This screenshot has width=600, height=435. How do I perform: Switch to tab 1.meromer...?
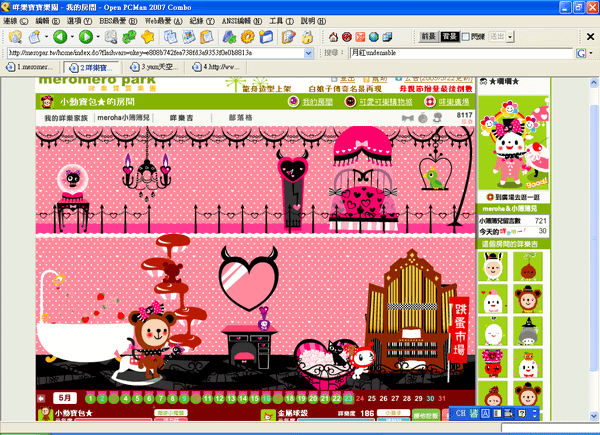click(x=31, y=67)
